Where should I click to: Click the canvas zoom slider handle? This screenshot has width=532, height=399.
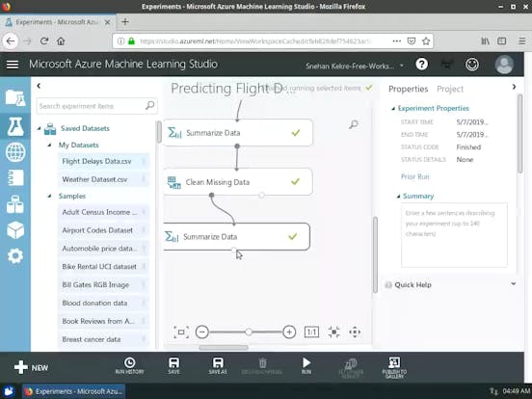click(249, 332)
